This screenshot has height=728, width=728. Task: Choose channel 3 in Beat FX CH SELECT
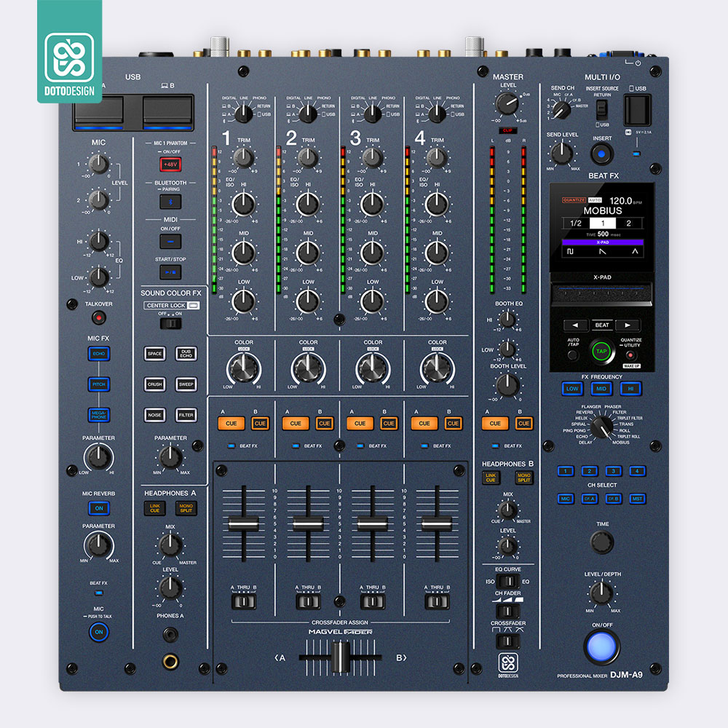[613, 471]
